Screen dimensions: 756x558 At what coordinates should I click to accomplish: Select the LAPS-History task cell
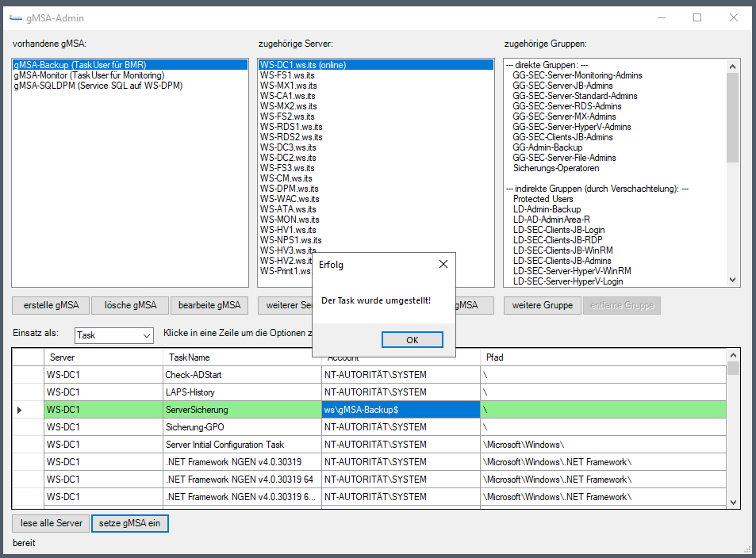[242, 392]
